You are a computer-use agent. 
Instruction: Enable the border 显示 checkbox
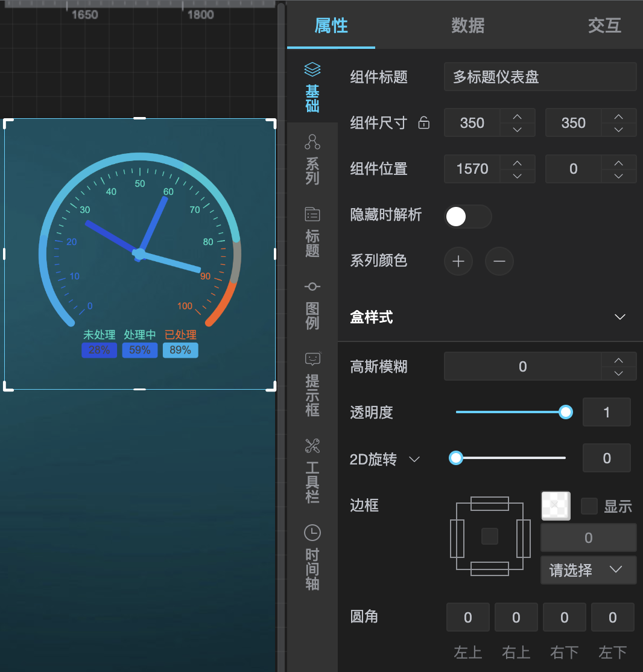[x=589, y=506]
